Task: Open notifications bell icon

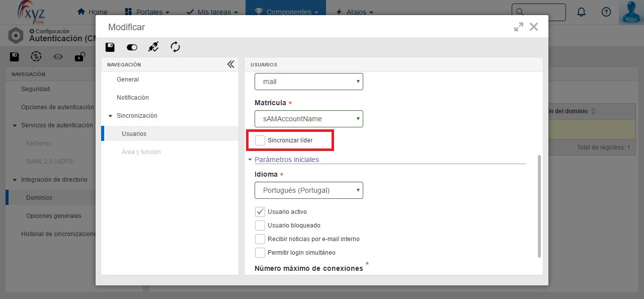Action: (581, 12)
